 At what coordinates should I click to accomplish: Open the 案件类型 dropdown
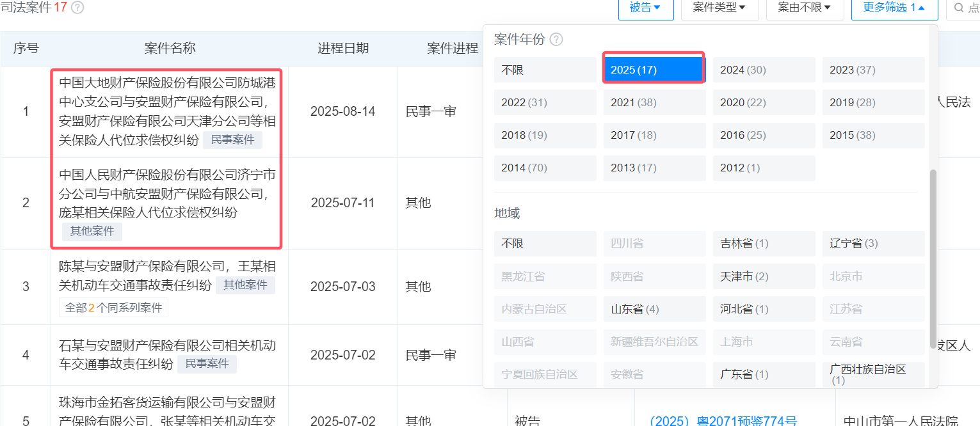coord(720,8)
